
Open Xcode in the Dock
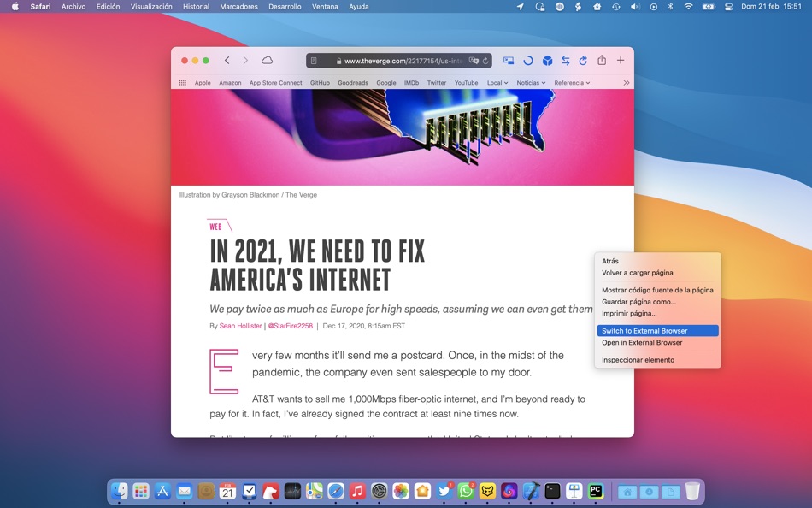point(530,491)
